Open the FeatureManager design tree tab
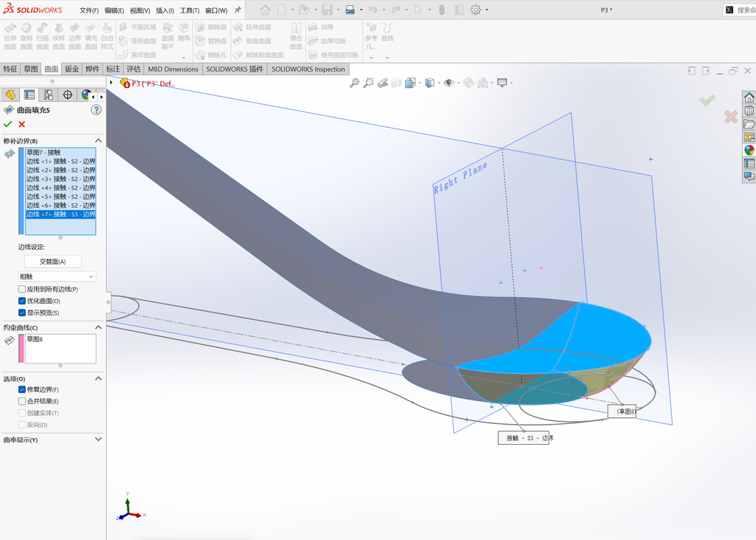 (x=10, y=95)
